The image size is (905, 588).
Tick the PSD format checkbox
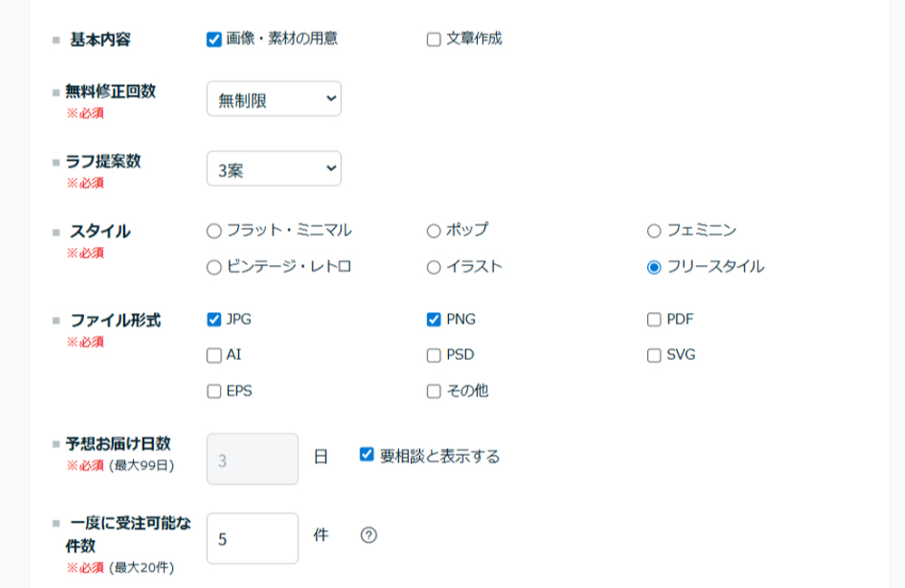pos(433,356)
